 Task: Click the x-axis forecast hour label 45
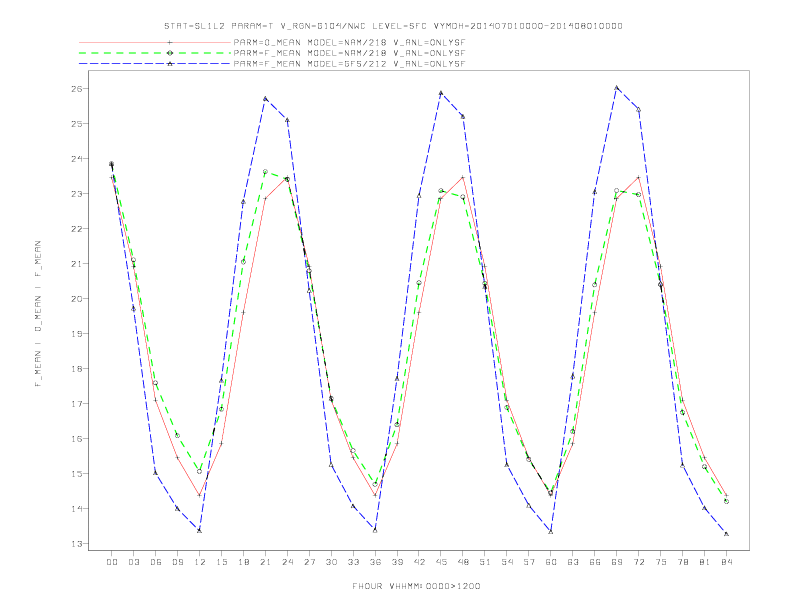pos(441,562)
